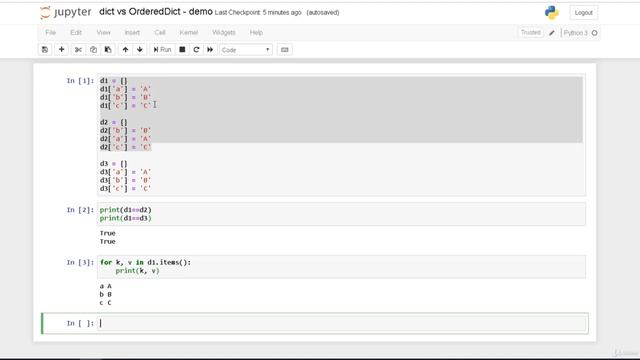Paste cells below icon
Viewport: 640px width, 360px height.
[x=108, y=50]
